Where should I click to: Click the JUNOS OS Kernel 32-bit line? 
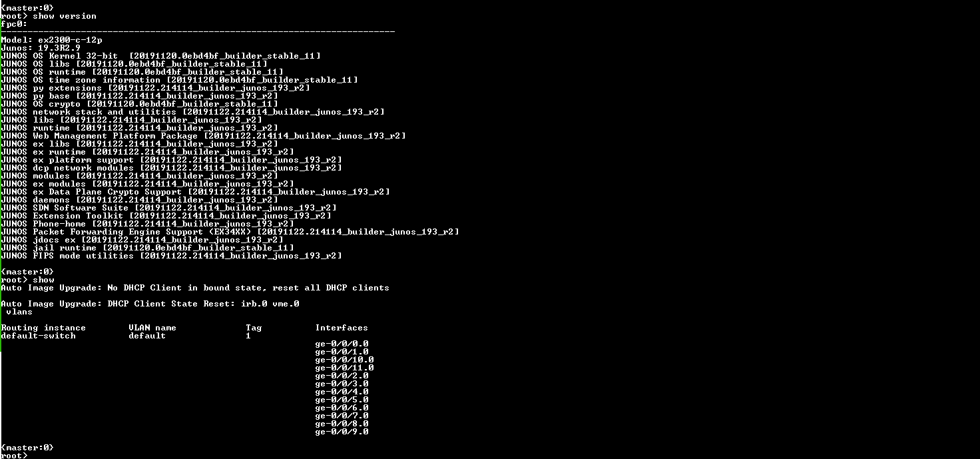(x=161, y=56)
